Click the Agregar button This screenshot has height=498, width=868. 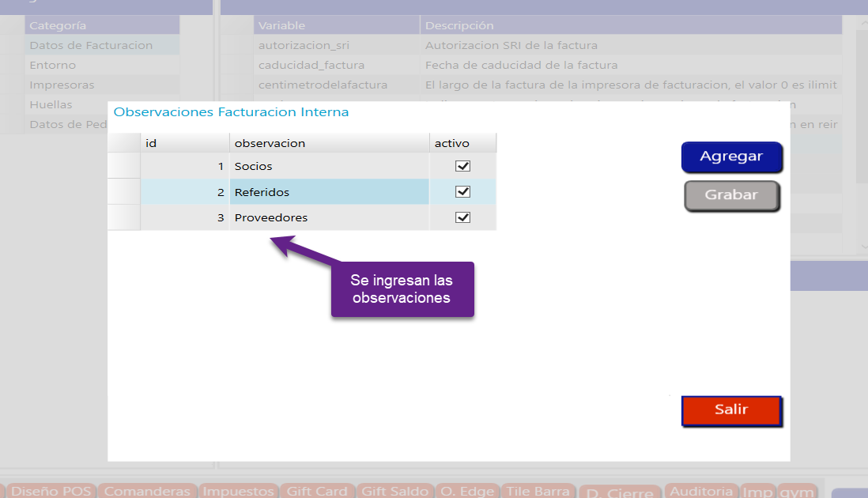tap(731, 157)
